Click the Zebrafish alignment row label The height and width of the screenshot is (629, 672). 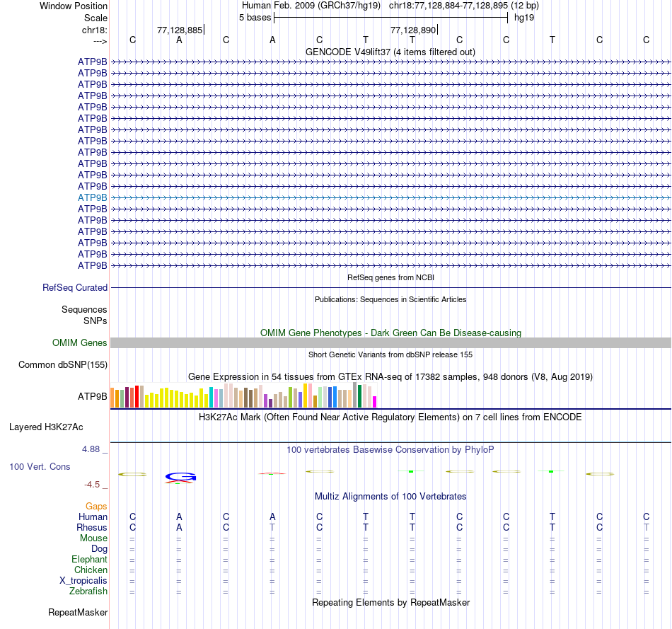88,591
